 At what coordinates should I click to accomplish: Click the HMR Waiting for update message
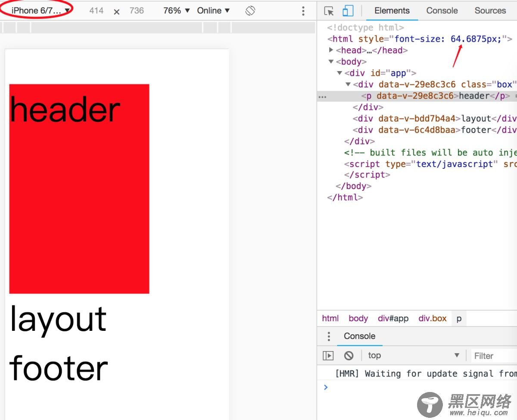pos(426,373)
